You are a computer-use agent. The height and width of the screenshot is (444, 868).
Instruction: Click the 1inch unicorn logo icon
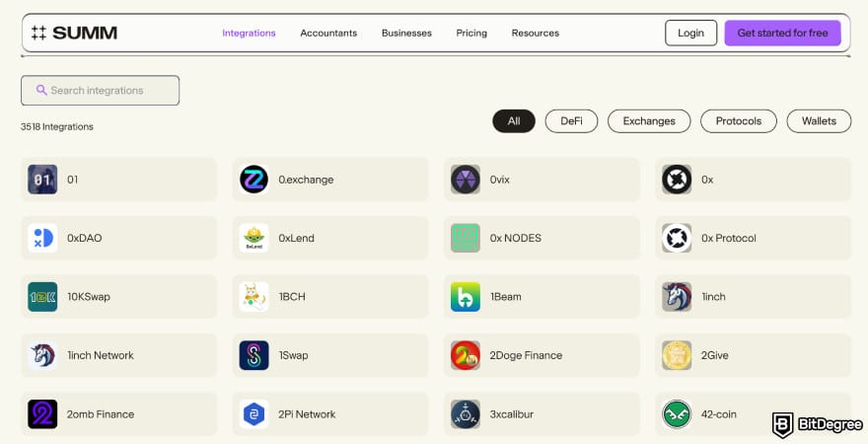point(677,297)
